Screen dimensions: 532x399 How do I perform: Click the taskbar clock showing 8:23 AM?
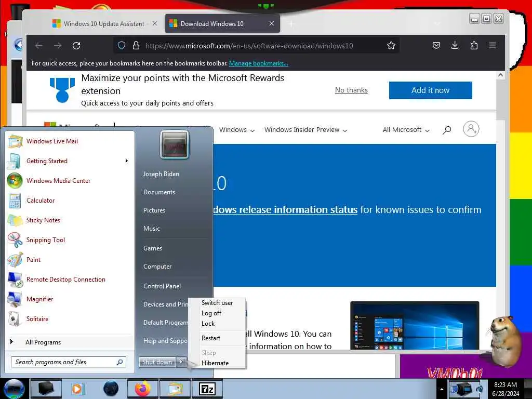[506, 389]
